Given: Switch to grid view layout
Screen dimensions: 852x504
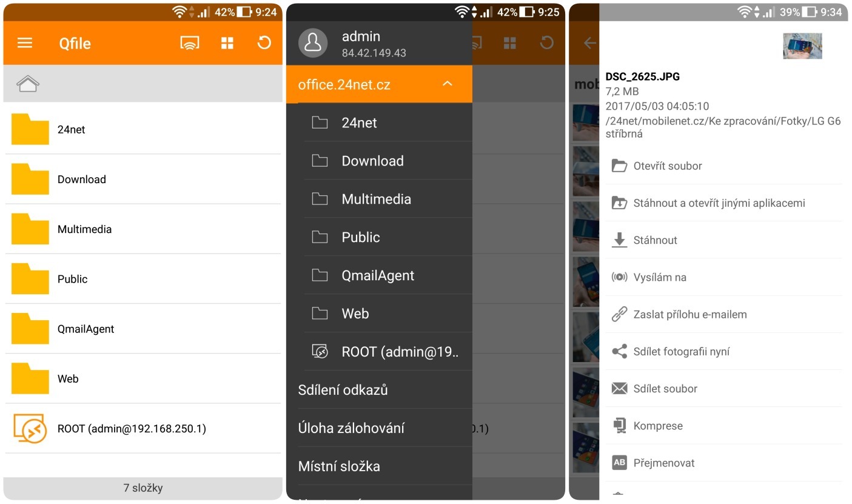Looking at the screenshot, I should pos(227,43).
